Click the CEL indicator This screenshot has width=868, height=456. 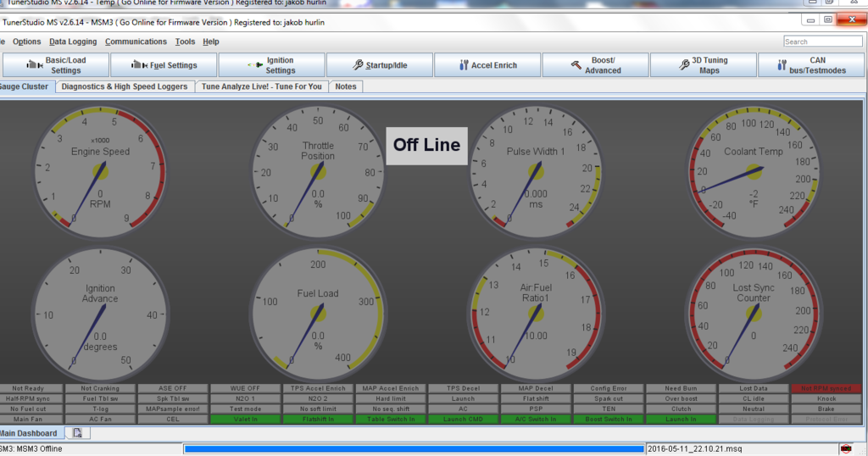(173, 420)
